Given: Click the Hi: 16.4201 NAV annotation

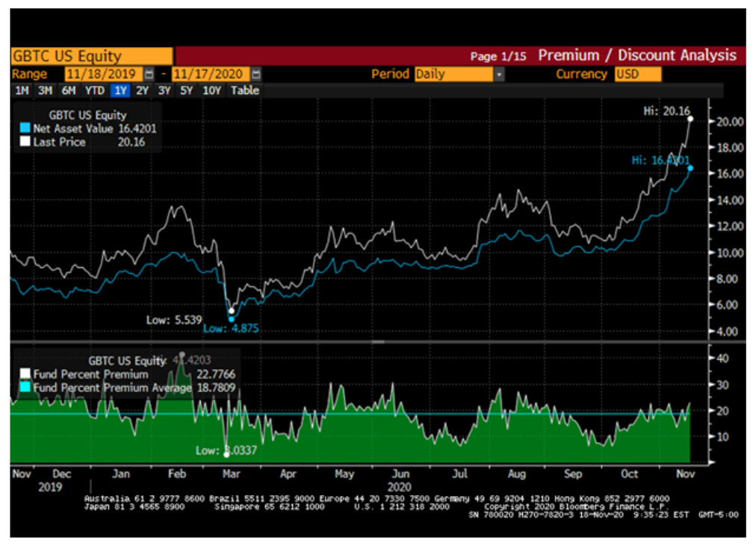Looking at the screenshot, I should (660, 161).
